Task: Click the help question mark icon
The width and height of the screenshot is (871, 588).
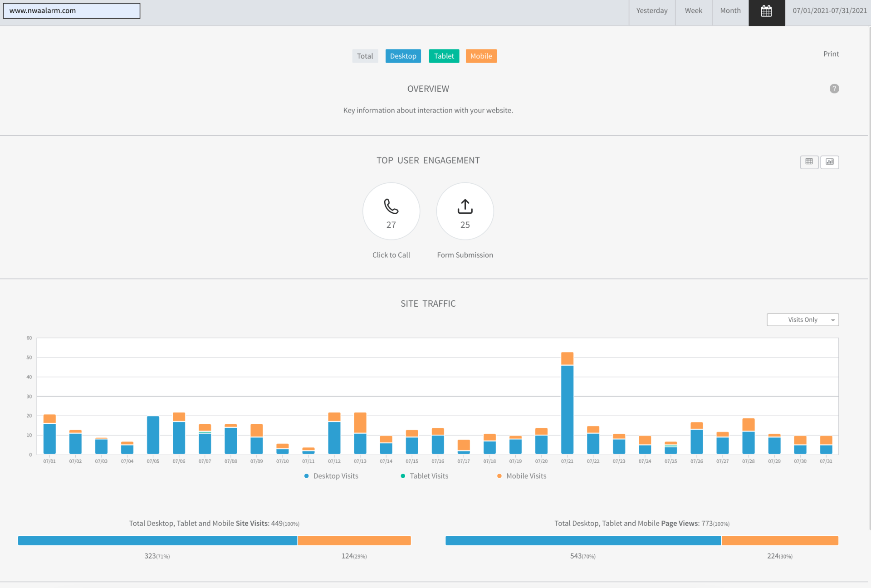Action: coord(834,89)
